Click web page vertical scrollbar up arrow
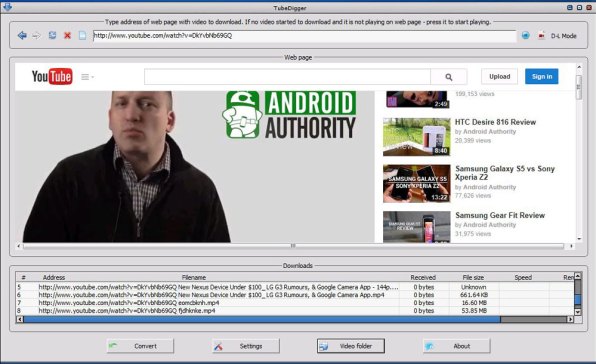 click(x=579, y=67)
